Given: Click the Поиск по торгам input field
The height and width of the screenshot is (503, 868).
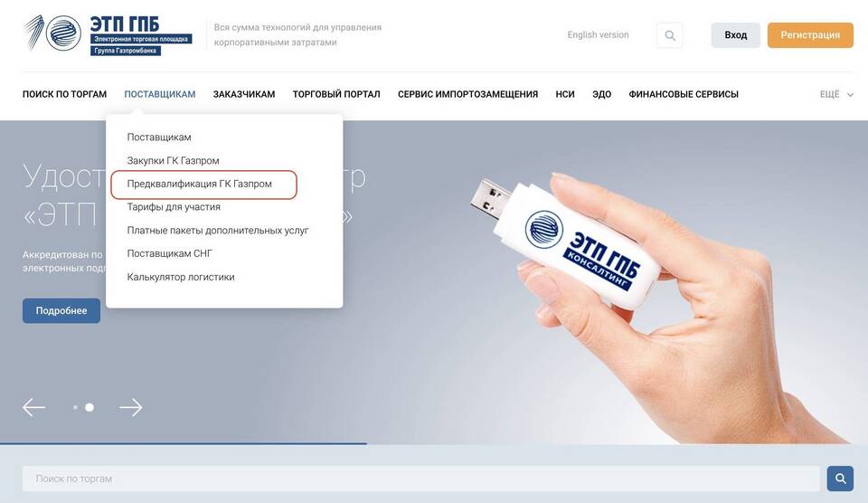Looking at the screenshot, I should [420, 479].
